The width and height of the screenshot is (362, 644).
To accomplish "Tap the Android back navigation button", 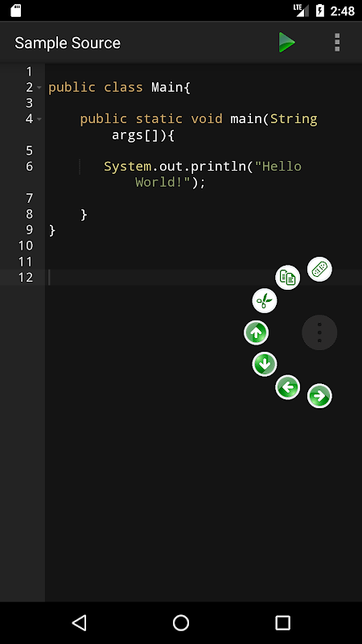I will coord(79,622).
